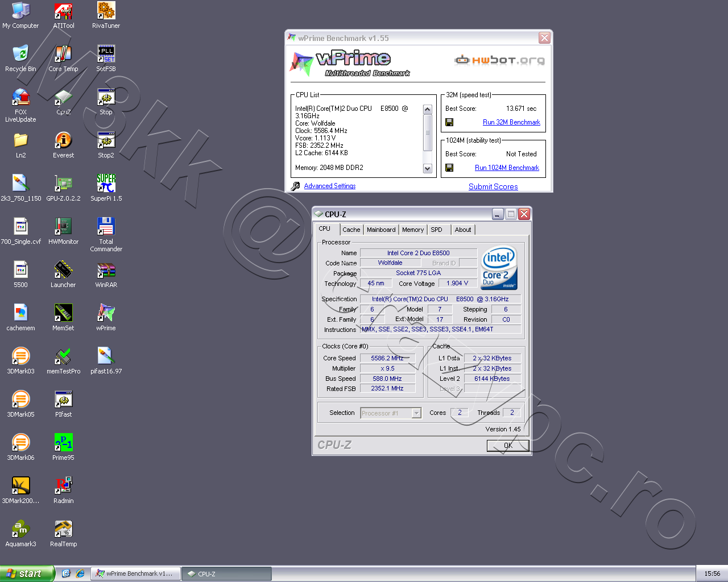
Task: Open the Memory tab in CPU-Z
Action: coord(413,230)
